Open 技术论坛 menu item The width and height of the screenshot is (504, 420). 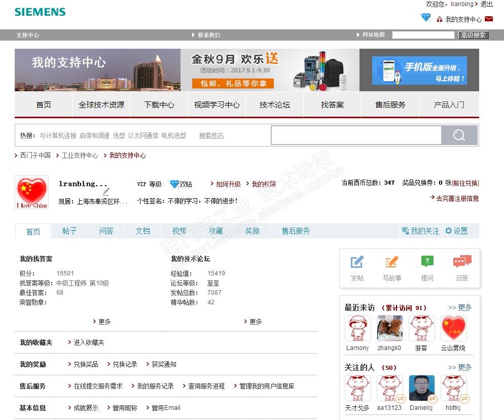274,105
